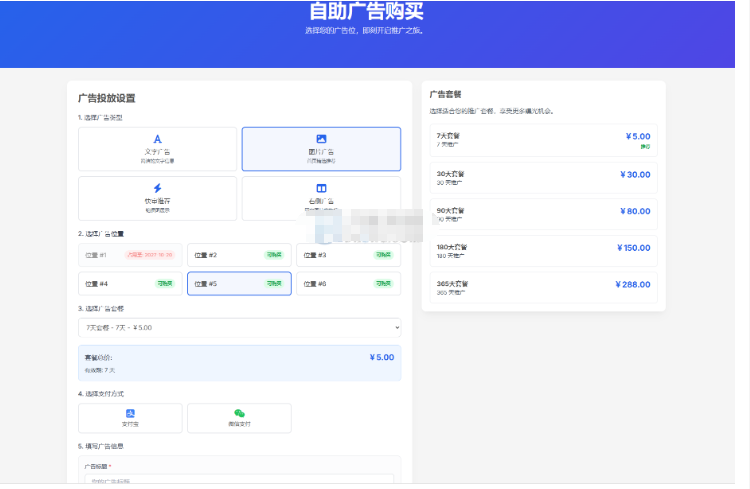750x489 pixels.
Task: Click the 广告投放设置 section heading
Action: 107,98
